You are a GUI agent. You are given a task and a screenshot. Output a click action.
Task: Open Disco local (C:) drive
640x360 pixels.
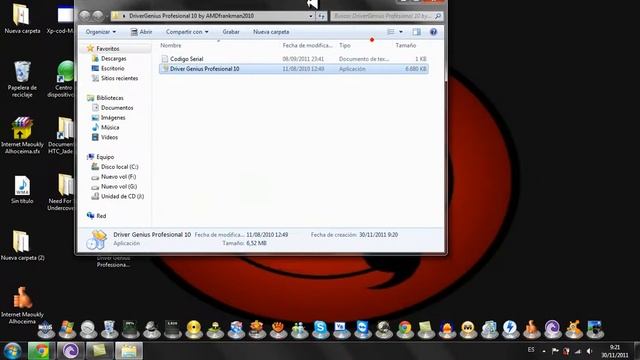pos(119,167)
